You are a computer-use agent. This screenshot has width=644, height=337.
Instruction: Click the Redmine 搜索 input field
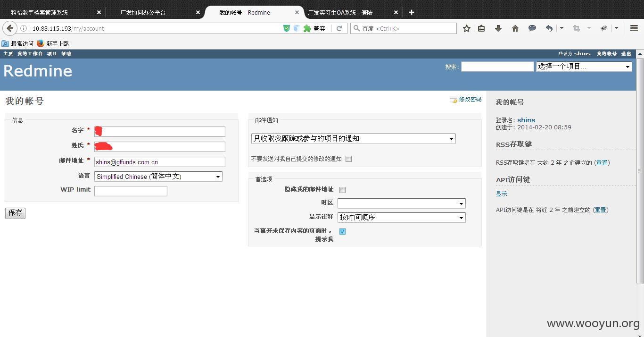click(x=497, y=67)
